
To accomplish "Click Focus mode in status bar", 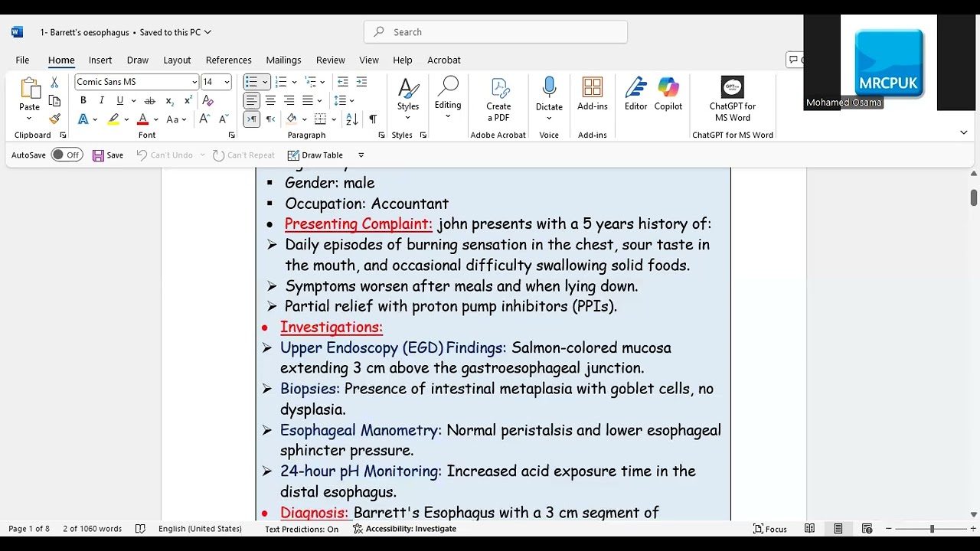I will point(770,529).
